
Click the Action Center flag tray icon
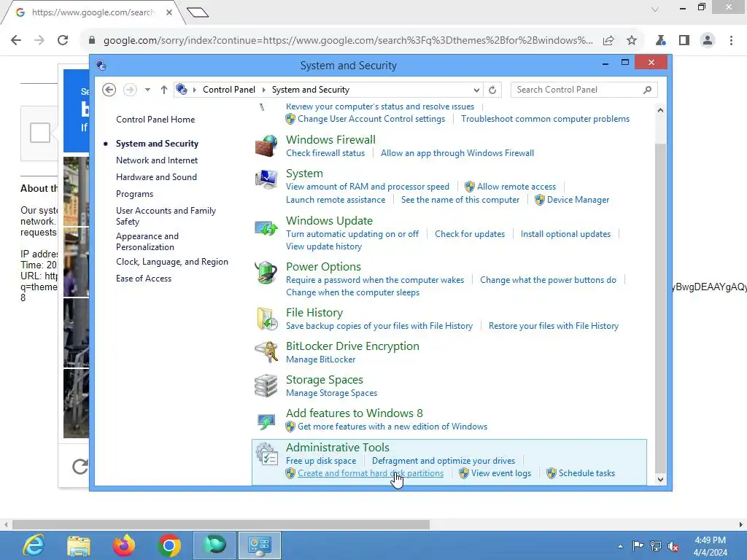click(x=638, y=546)
